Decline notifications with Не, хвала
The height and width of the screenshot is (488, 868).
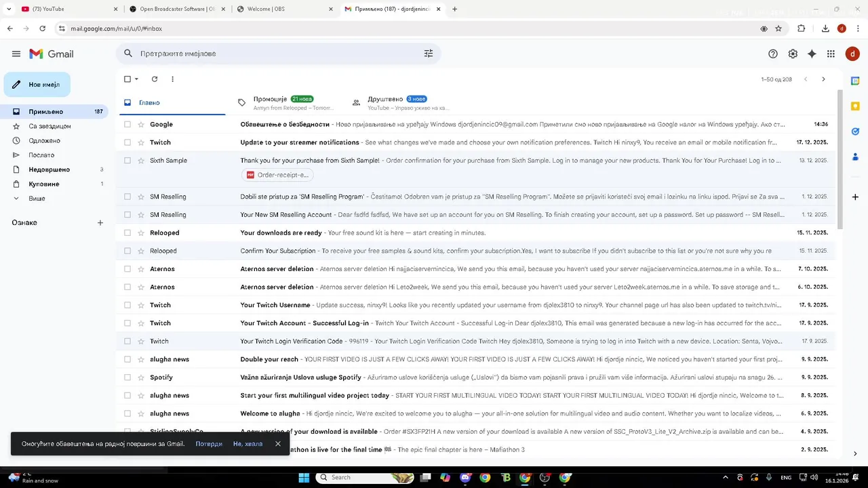click(x=248, y=444)
